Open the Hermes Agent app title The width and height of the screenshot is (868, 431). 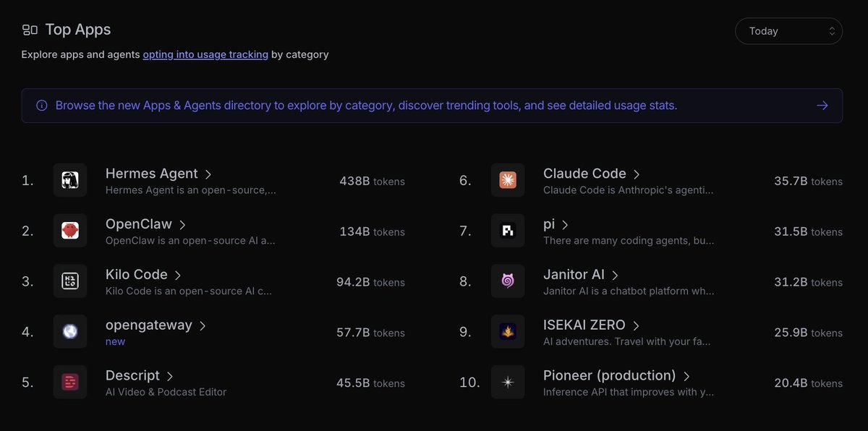click(x=151, y=174)
